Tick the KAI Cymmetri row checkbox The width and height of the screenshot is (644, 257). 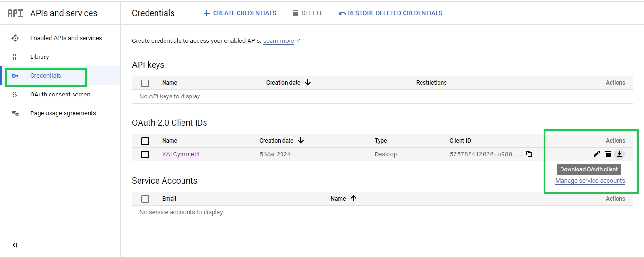pyautogui.click(x=145, y=154)
